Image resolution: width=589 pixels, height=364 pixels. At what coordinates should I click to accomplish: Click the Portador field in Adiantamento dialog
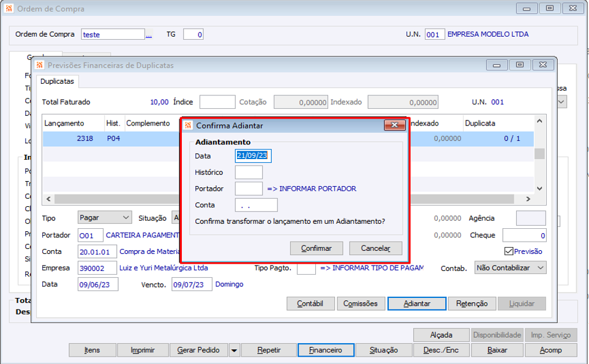tap(249, 188)
